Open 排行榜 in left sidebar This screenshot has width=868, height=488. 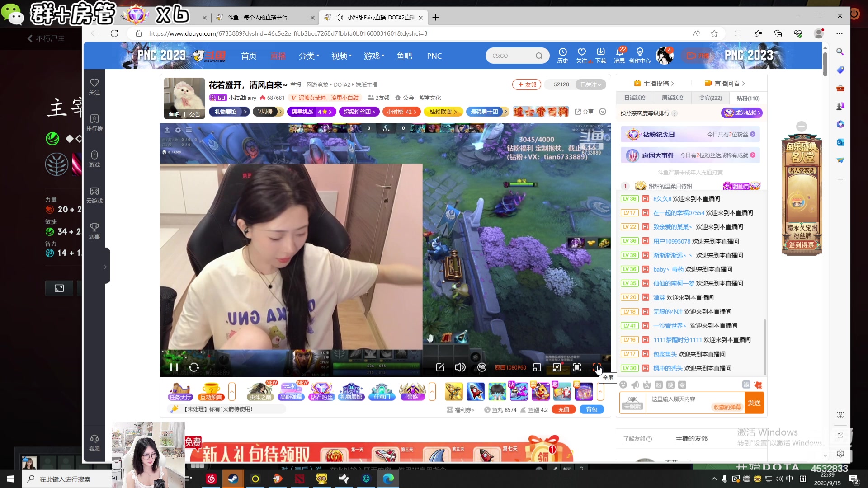coord(94,122)
